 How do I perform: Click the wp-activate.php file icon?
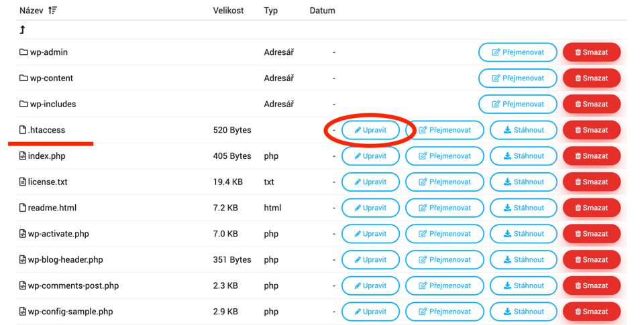tap(23, 233)
